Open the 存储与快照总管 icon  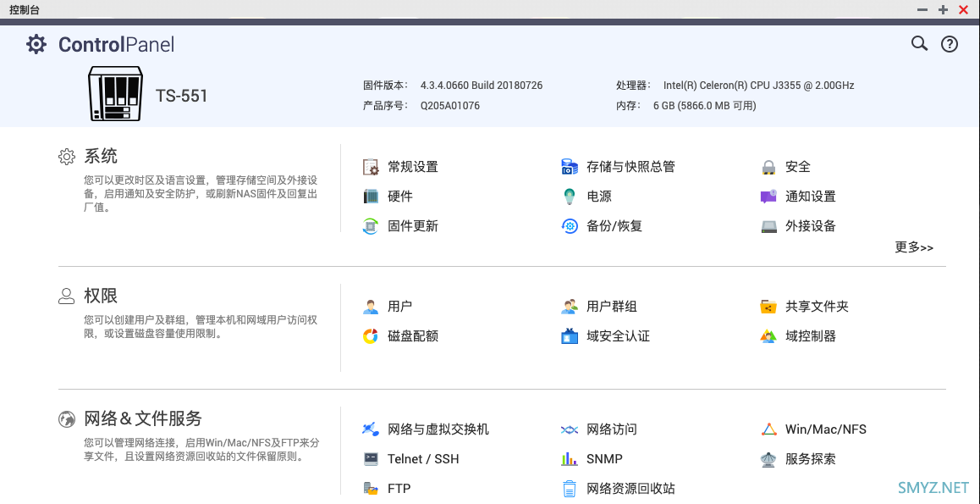[x=570, y=167]
